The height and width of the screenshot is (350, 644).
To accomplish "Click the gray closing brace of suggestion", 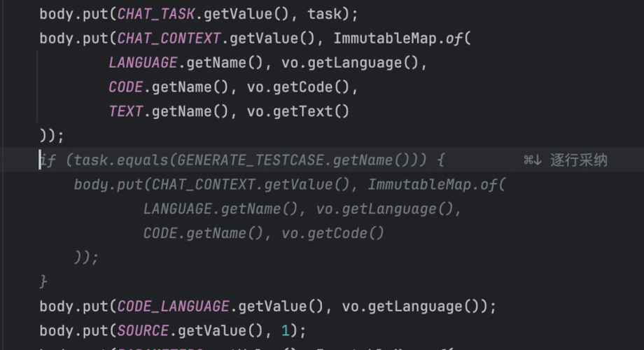I will [43, 282].
